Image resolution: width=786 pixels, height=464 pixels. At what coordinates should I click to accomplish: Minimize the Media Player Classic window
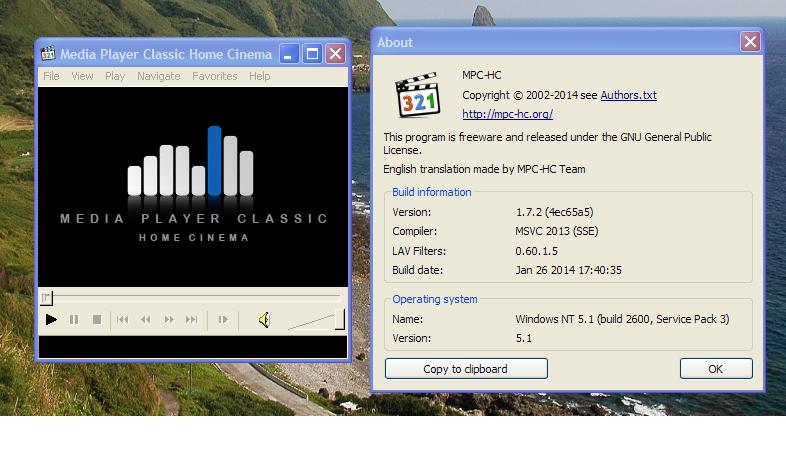point(289,54)
